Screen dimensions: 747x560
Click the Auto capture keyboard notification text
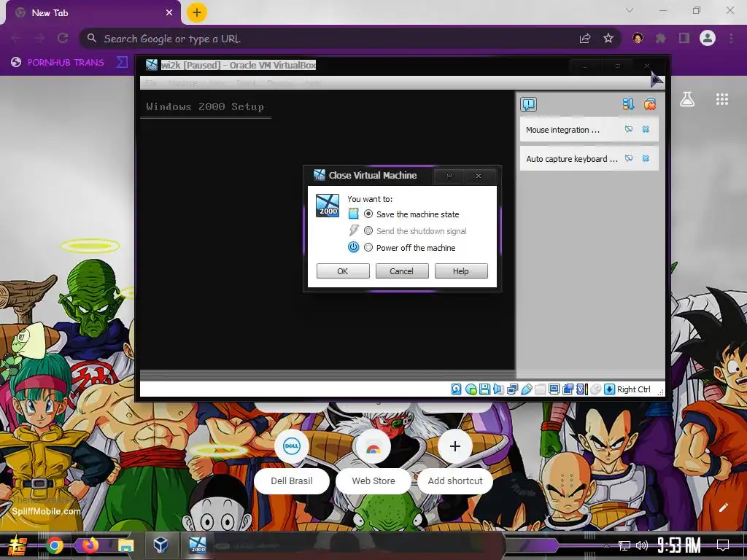[x=572, y=159]
